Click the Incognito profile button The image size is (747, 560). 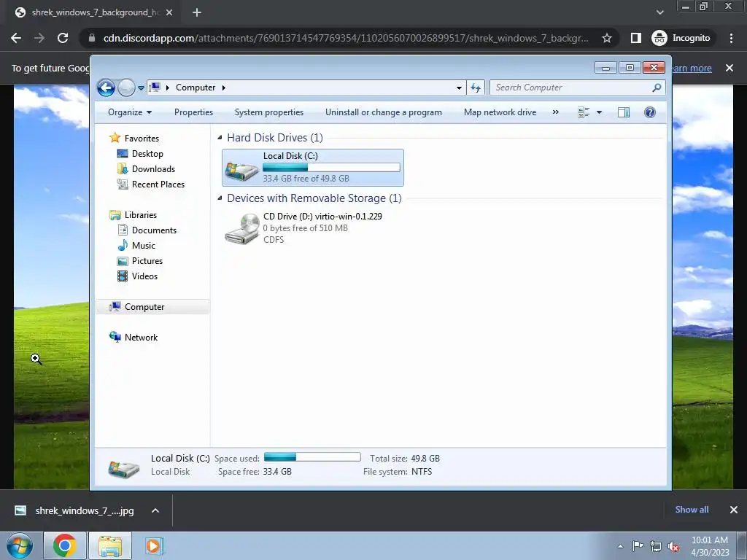681,38
